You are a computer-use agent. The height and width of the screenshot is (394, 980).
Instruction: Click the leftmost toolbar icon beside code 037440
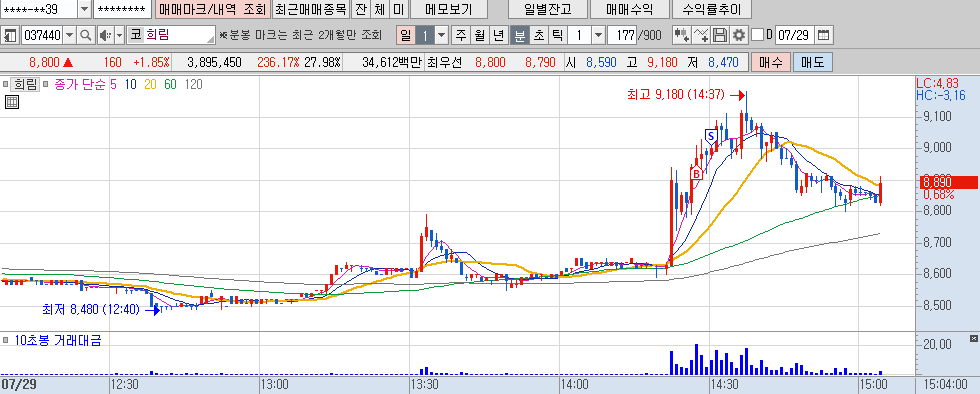pyautogui.click(x=10, y=35)
